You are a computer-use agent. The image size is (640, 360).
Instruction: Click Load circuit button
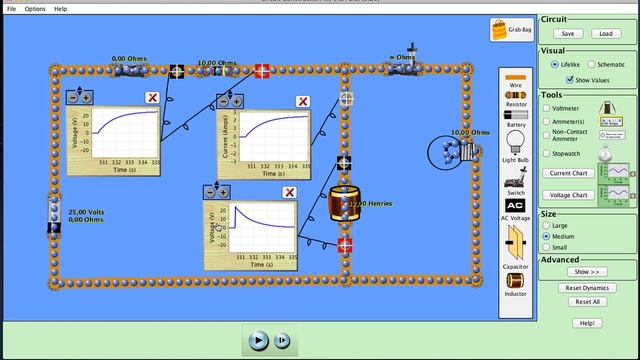point(606,33)
